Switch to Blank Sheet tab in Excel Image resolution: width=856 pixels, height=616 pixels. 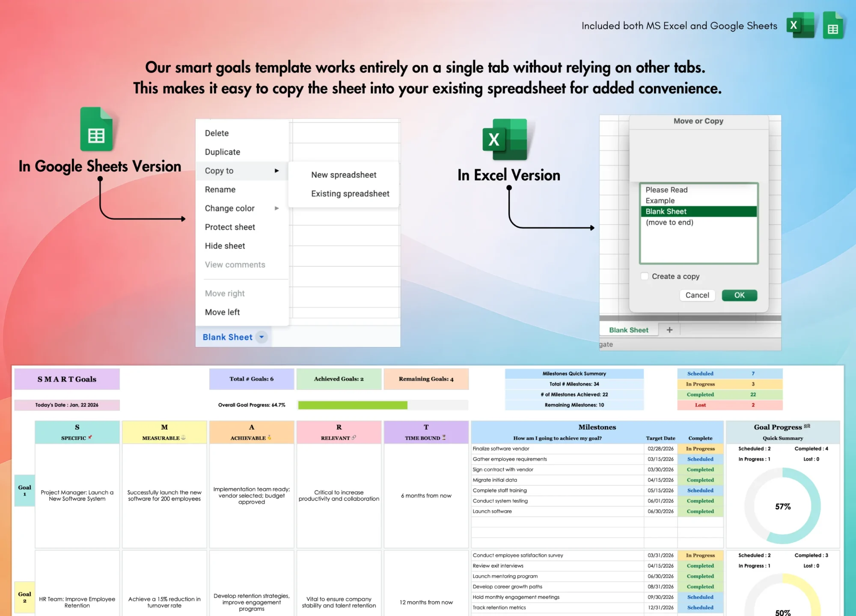click(629, 330)
